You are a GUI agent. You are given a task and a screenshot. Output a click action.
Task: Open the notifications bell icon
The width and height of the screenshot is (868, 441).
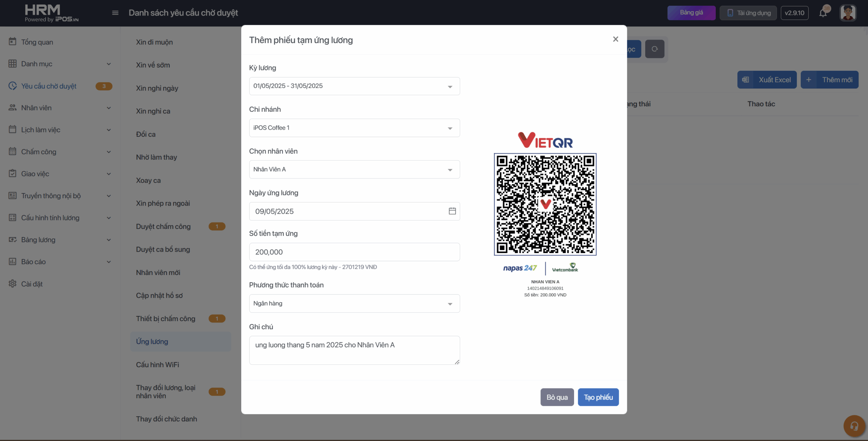[x=823, y=13]
